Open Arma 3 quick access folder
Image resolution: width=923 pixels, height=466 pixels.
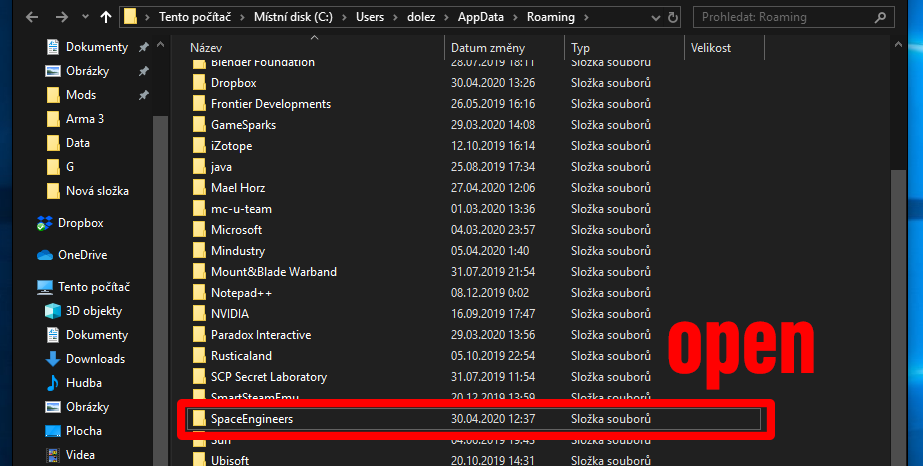85,119
